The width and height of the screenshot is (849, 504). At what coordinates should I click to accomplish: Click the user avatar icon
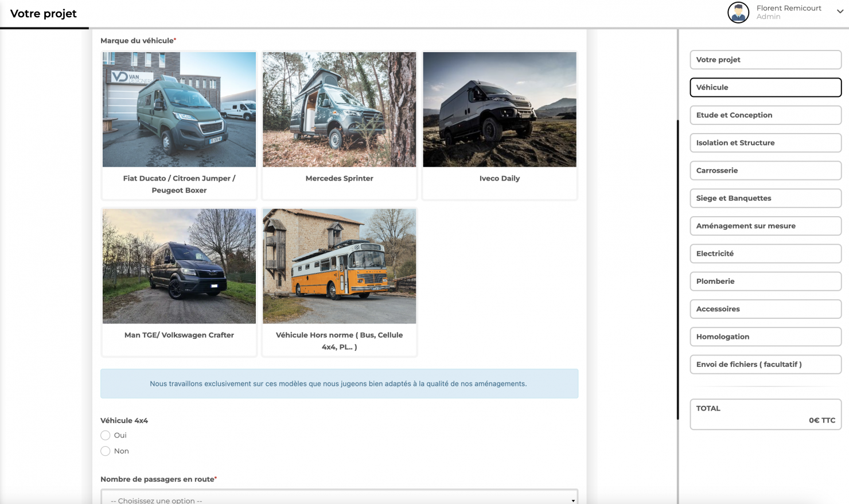[738, 12]
